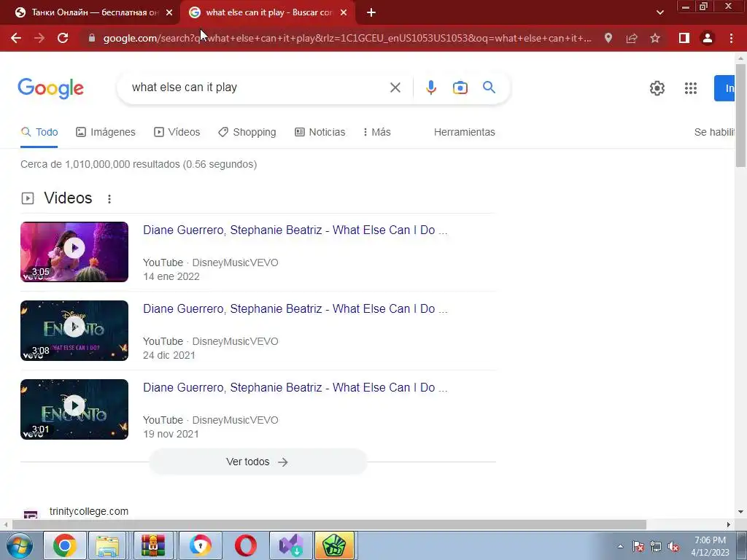Clear the search box with the X
The width and height of the screenshot is (747, 560).
[395, 87]
